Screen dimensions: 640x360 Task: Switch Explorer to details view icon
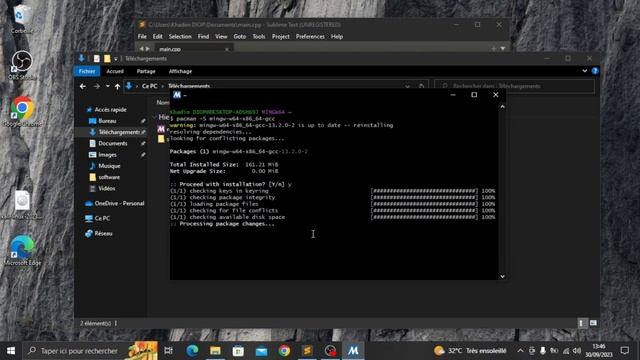click(x=582, y=323)
